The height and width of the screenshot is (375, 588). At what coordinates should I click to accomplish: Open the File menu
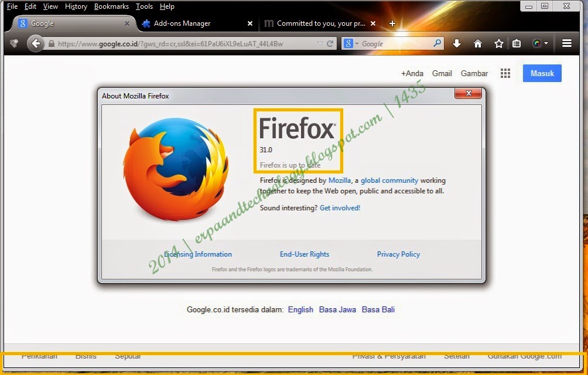pyautogui.click(x=12, y=6)
